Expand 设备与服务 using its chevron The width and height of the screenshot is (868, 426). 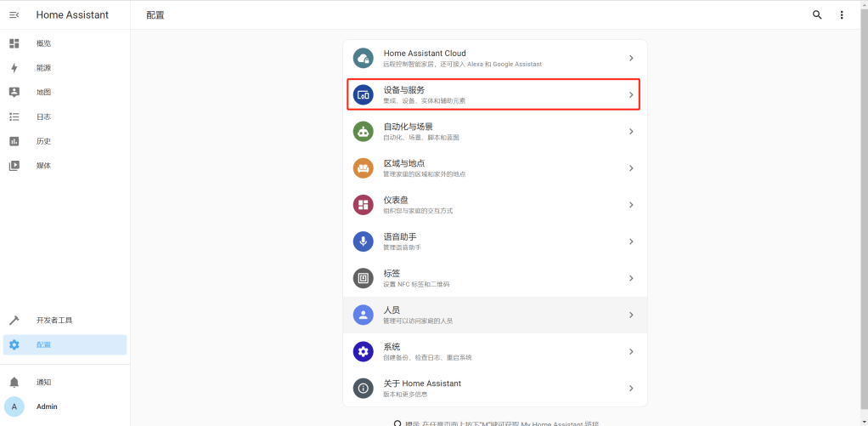(x=630, y=95)
